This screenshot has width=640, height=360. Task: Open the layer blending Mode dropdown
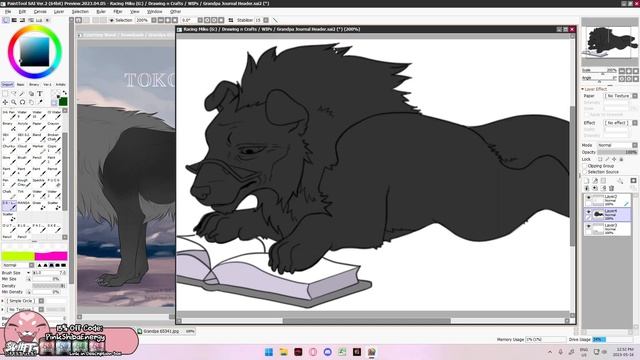pos(618,145)
